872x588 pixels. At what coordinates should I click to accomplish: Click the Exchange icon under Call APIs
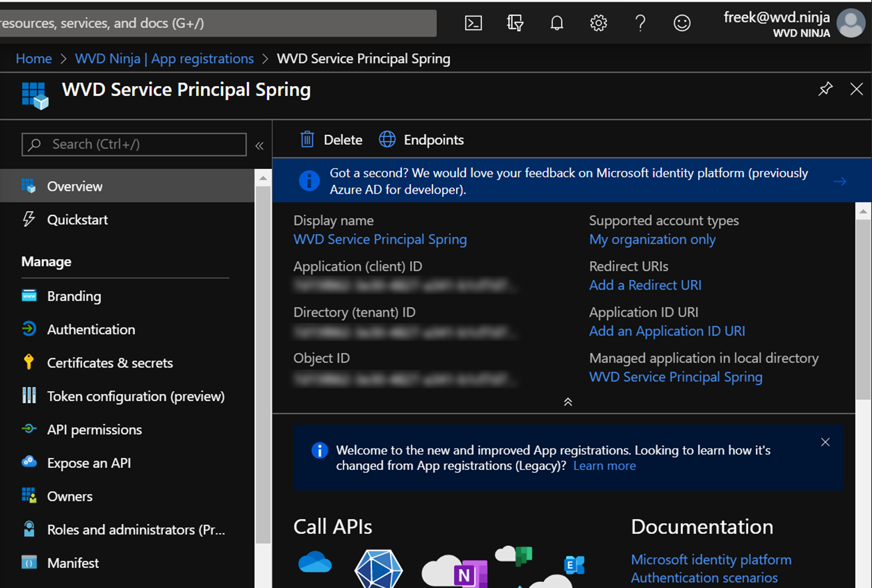click(574, 565)
